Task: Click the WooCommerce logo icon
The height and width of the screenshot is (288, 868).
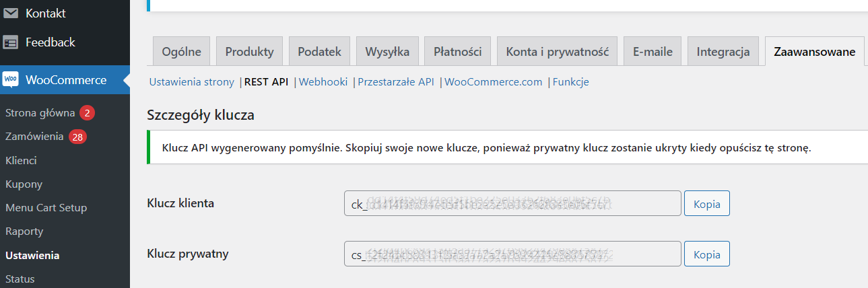Action: pos(11,80)
